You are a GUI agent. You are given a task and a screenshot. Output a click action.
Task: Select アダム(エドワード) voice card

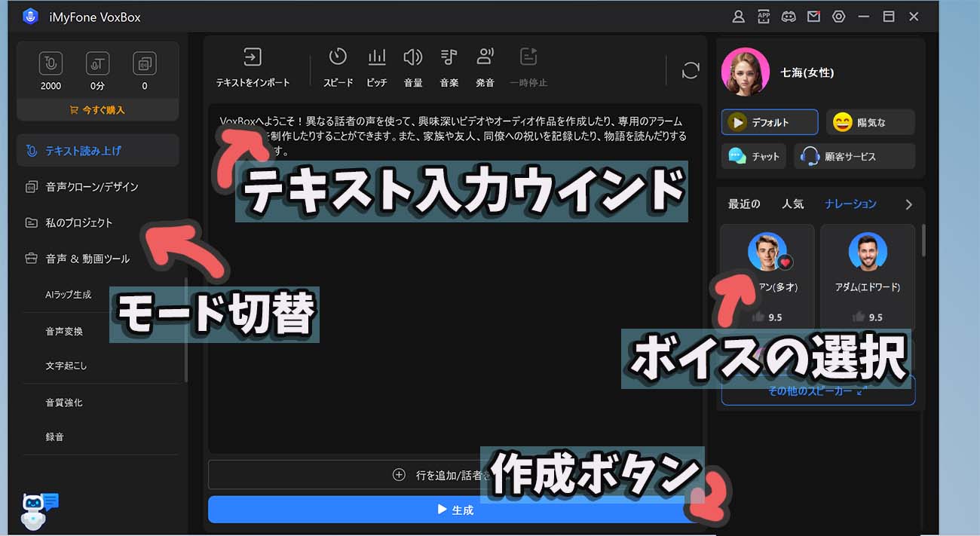click(868, 277)
